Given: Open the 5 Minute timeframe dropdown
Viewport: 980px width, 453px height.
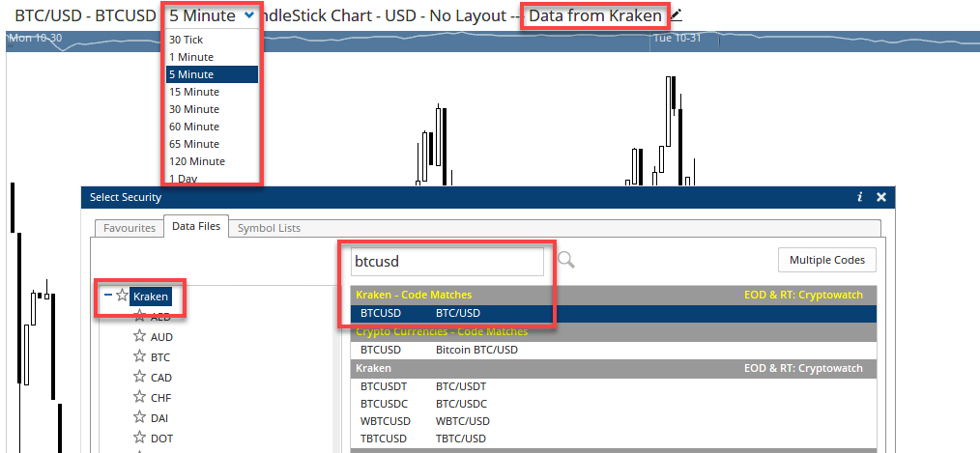Looking at the screenshot, I should coord(212,15).
